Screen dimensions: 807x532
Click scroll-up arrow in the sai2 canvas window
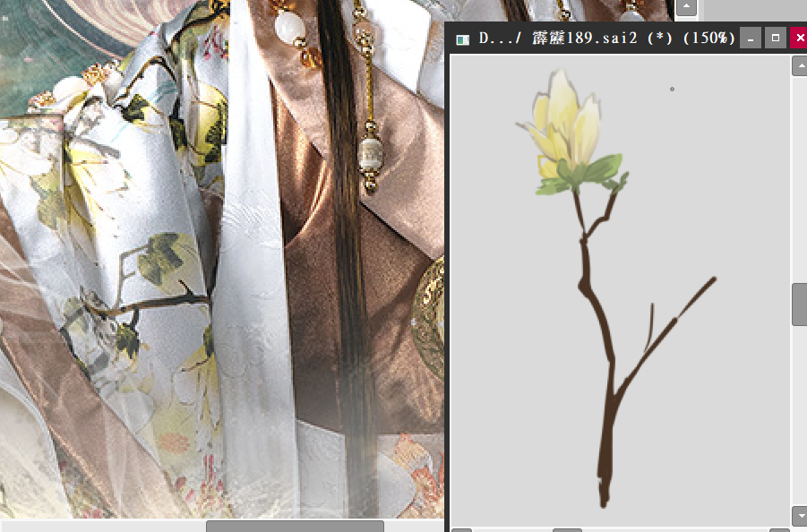[x=799, y=66]
